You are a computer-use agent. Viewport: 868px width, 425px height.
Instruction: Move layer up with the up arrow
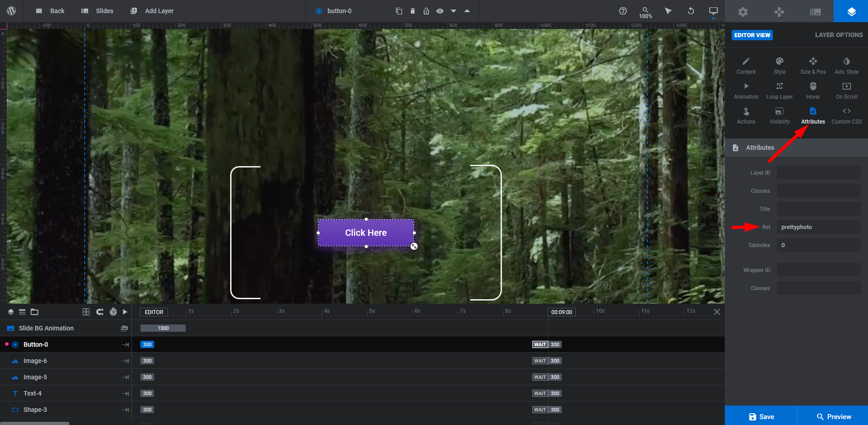click(x=467, y=11)
